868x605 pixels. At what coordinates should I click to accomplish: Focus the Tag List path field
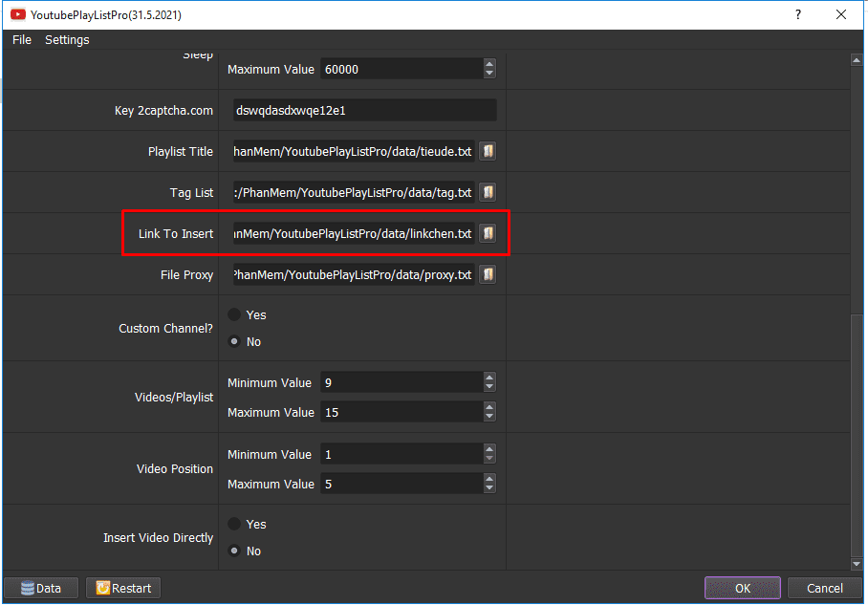point(354,192)
